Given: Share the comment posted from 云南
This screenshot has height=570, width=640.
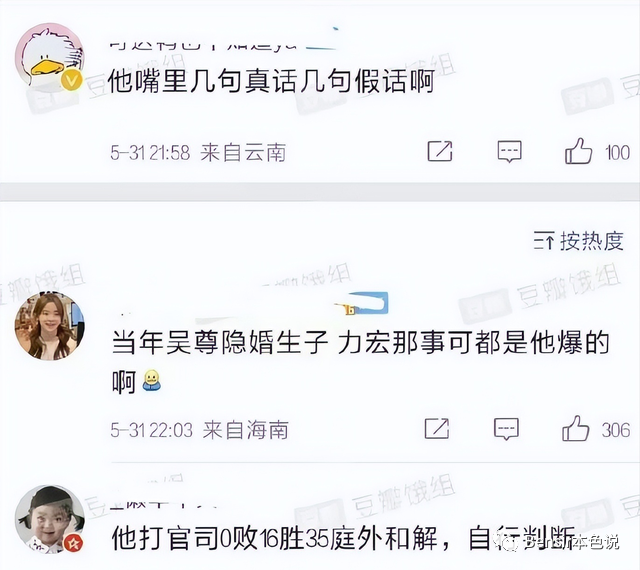Looking at the screenshot, I should [440, 151].
